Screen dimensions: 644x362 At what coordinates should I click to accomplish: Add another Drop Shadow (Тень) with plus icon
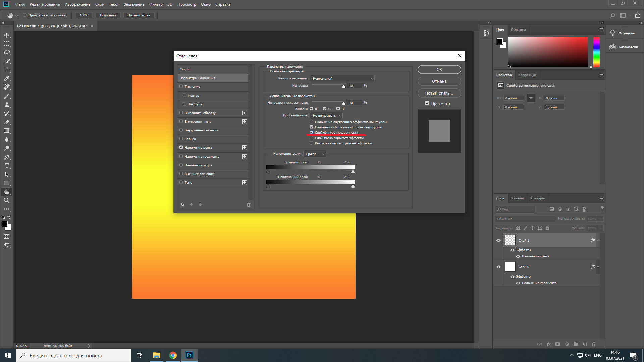coord(245,183)
